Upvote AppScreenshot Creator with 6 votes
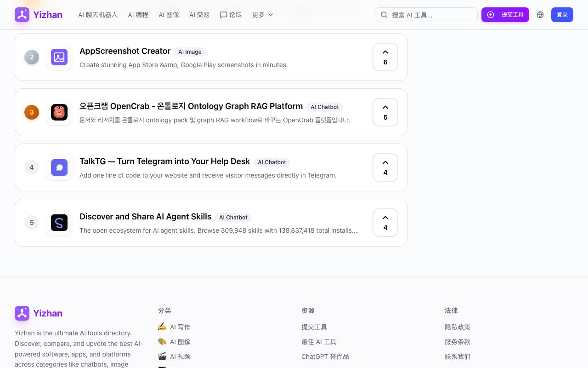Image resolution: width=588 pixels, height=368 pixels. 385,57
